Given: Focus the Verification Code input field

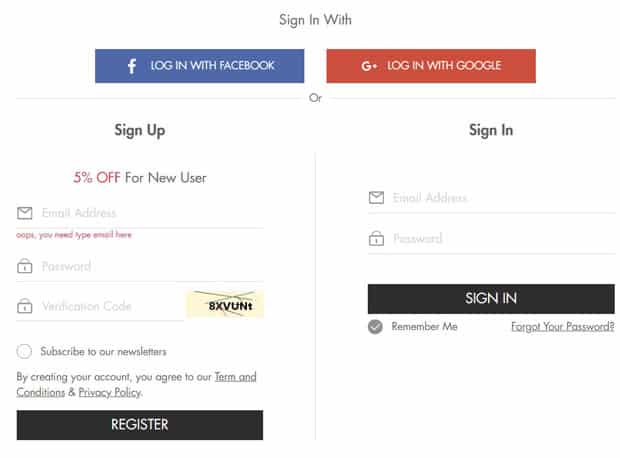Looking at the screenshot, I should tap(110, 307).
